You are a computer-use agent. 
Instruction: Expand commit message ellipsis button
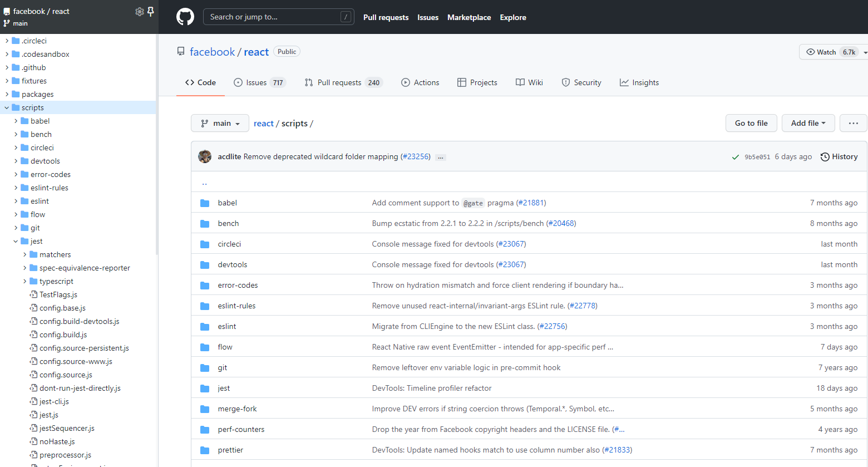(x=441, y=158)
